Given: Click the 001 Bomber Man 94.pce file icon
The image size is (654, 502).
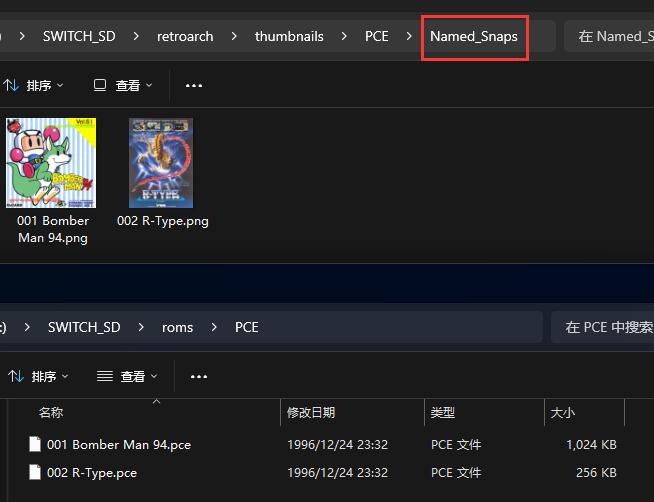Looking at the screenshot, I should click(35, 444).
